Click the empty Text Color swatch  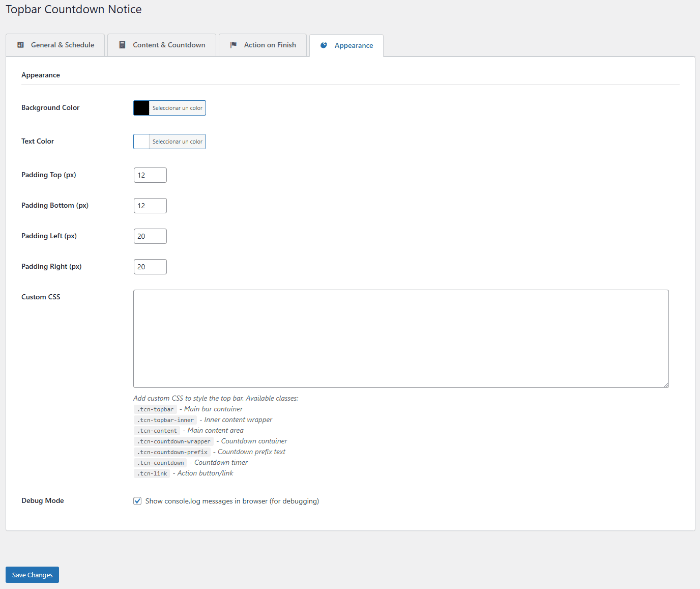coord(140,141)
